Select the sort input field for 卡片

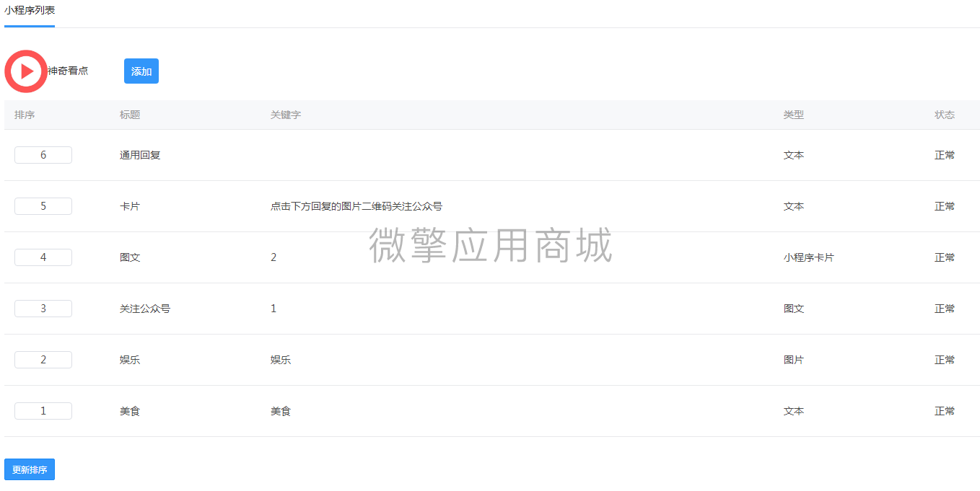(43, 205)
